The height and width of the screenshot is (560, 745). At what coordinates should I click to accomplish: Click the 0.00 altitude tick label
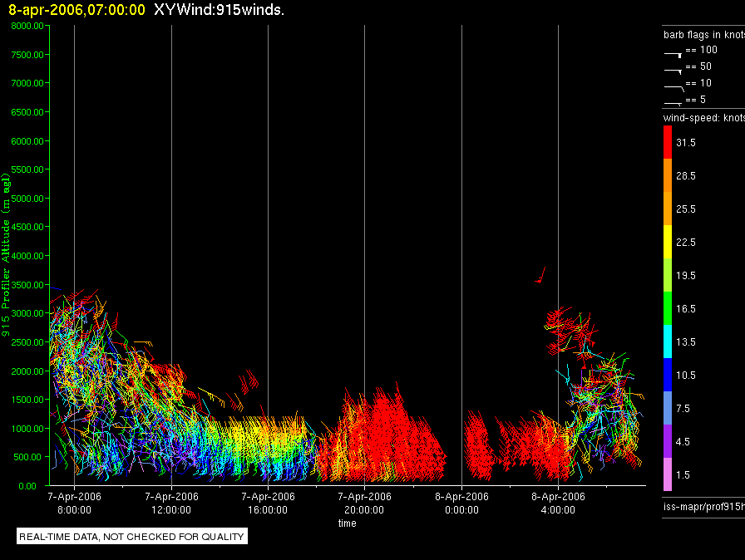[x=27, y=486]
